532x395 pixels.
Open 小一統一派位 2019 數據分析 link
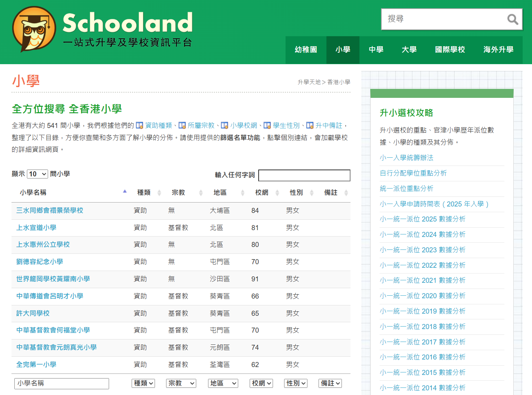point(423,311)
